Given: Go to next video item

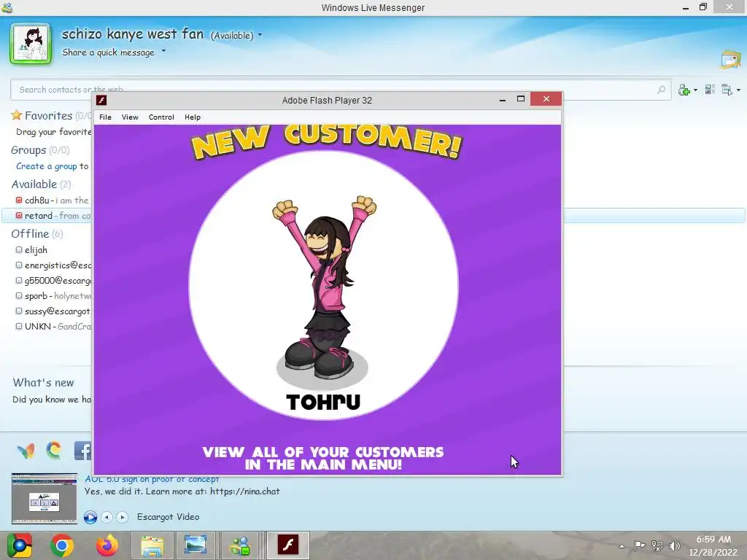Looking at the screenshot, I should tap(123, 517).
